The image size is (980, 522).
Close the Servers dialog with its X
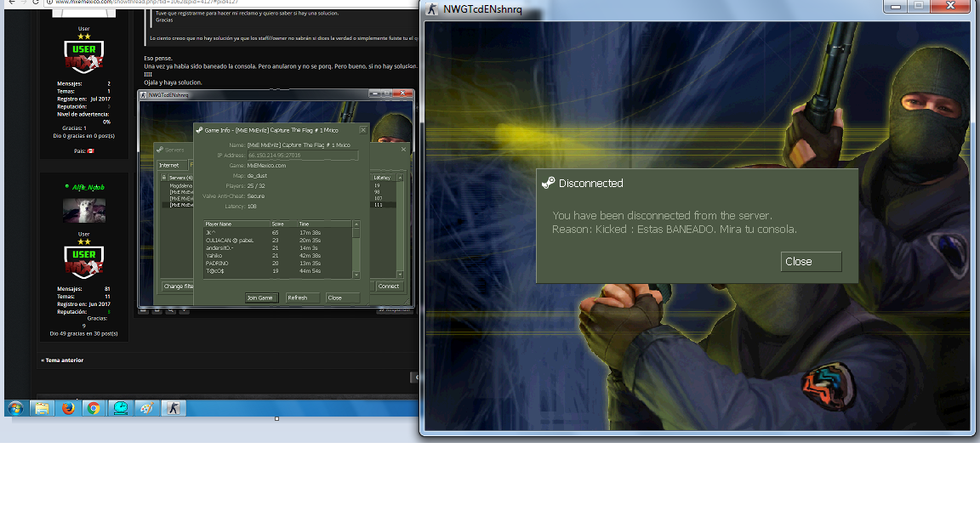coord(404,150)
